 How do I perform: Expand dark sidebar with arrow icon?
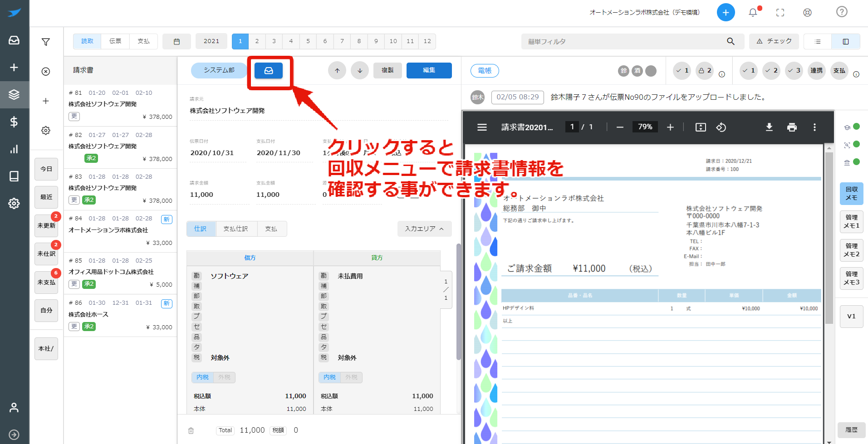14,434
